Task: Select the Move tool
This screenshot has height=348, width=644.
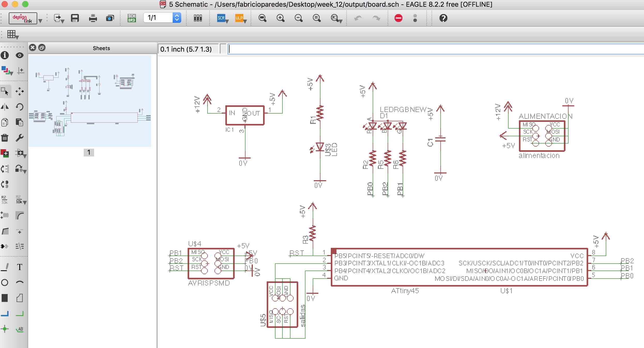Action: (20, 91)
